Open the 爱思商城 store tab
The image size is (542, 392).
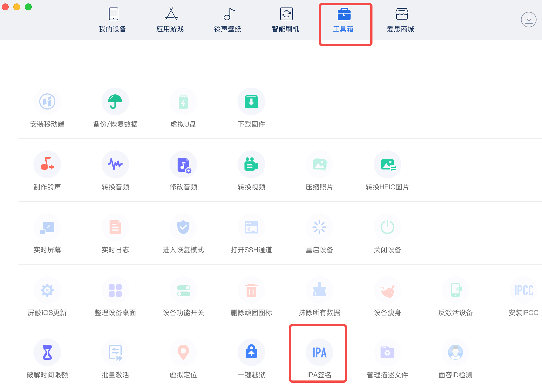[x=401, y=20]
